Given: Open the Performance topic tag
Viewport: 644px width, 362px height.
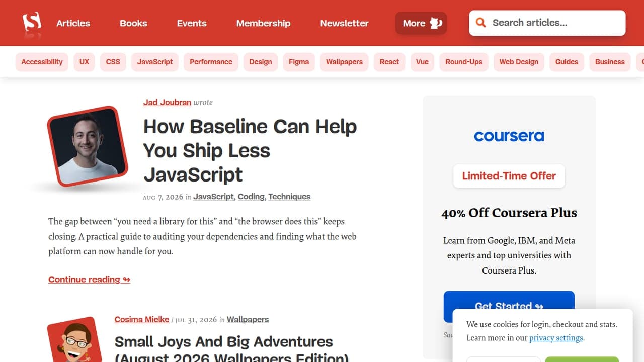Looking at the screenshot, I should [x=211, y=62].
